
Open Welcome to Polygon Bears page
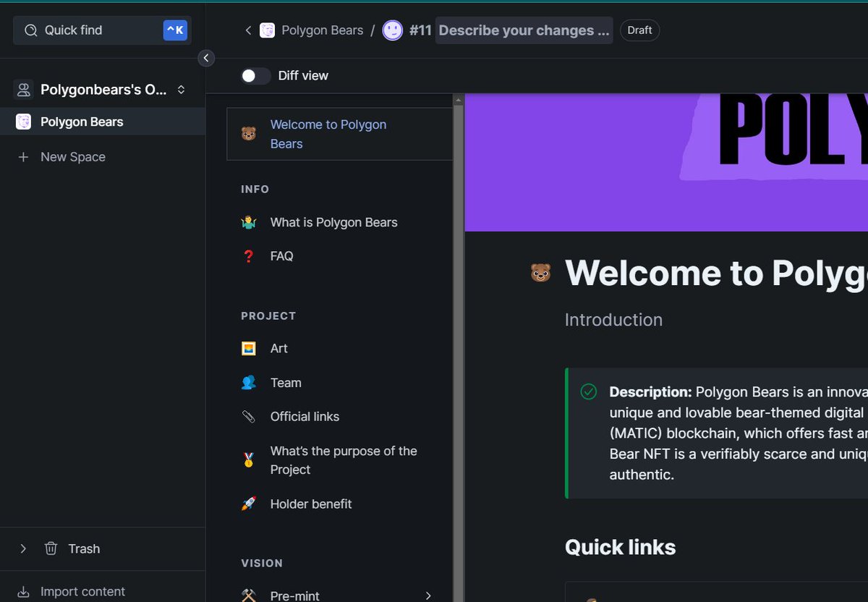[340, 134]
